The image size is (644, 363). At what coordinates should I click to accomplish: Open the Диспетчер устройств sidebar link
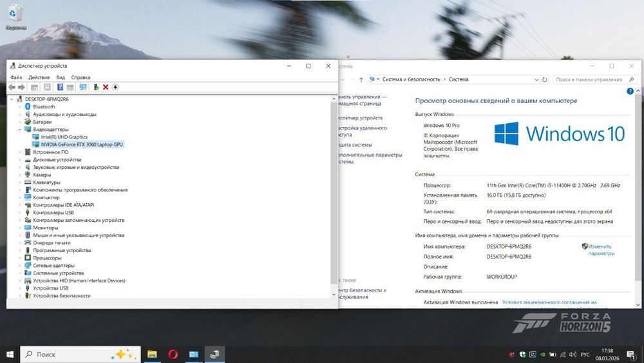tap(360, 118)
